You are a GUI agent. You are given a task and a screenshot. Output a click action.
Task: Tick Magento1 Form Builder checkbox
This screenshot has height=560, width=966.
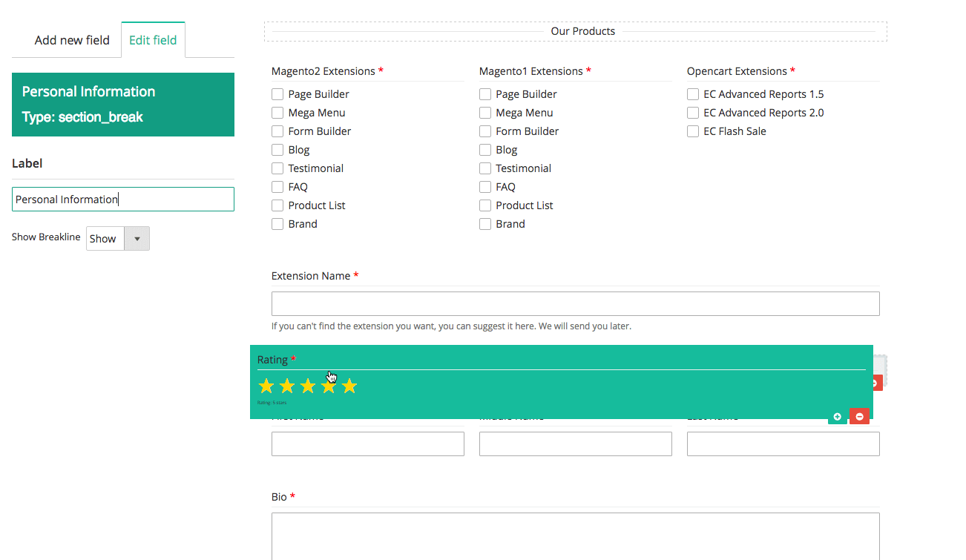pos(485,131)
